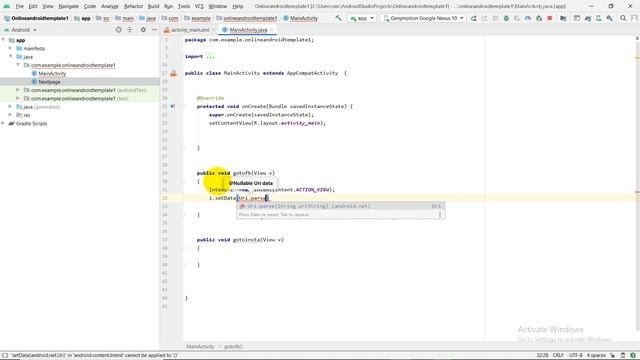640x360 pixels.
Task: Open the Android project view dropdown
Action: click(20, 30)
